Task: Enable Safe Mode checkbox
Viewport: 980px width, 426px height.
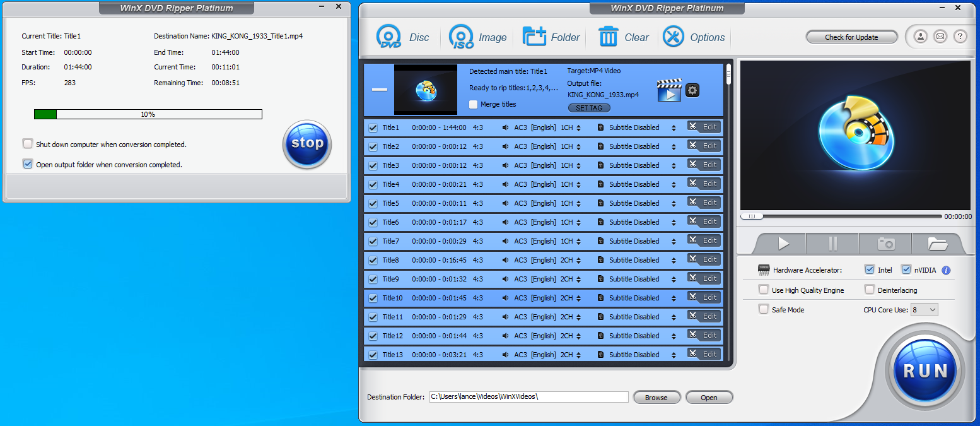Action: 764,309
